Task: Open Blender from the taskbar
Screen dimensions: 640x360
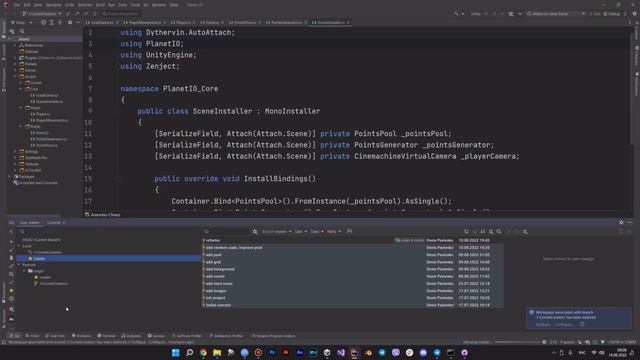Action: (x=368, y=353)
